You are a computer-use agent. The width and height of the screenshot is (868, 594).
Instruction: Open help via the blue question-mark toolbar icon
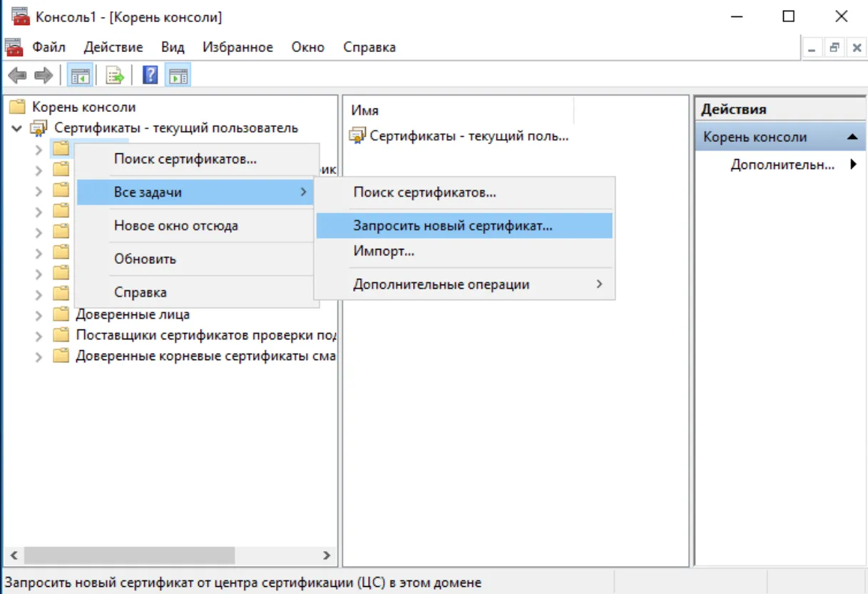[x=150, y=75]
